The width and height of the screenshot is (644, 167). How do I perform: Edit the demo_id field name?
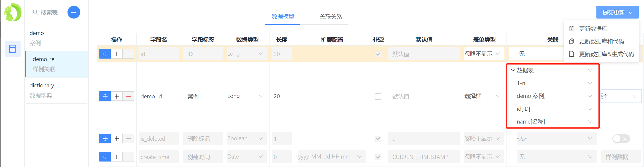point(159,96)
